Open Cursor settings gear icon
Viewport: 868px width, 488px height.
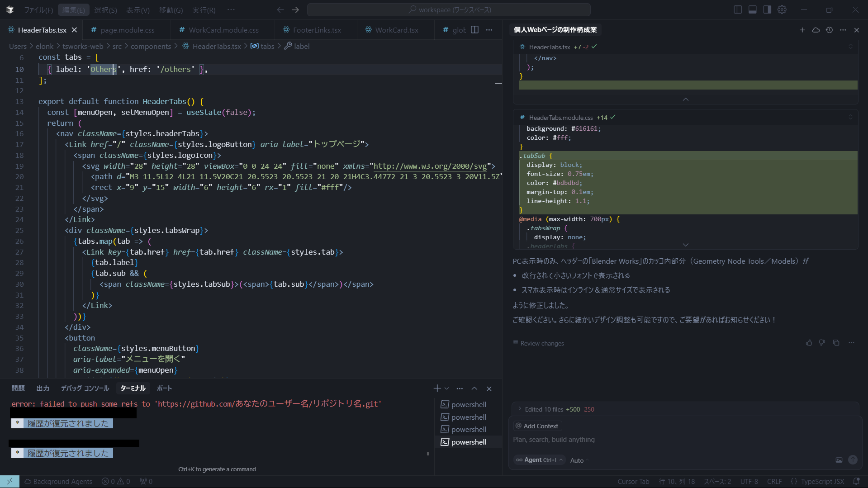(x=782, y=9)
